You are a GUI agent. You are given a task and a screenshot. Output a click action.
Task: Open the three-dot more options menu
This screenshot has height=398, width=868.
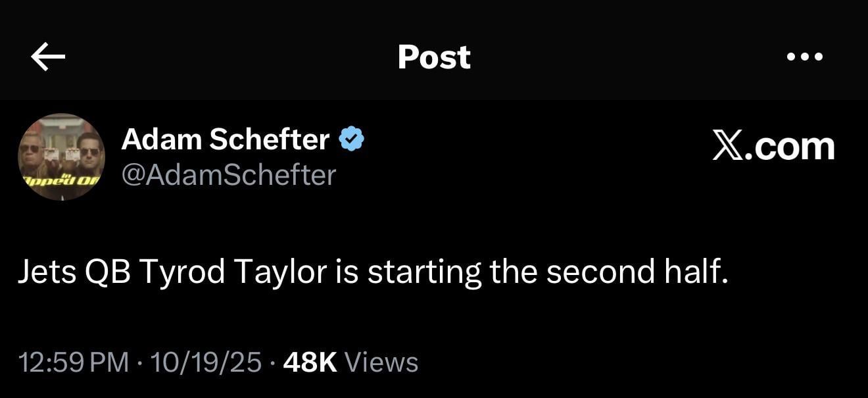(804, 57)
